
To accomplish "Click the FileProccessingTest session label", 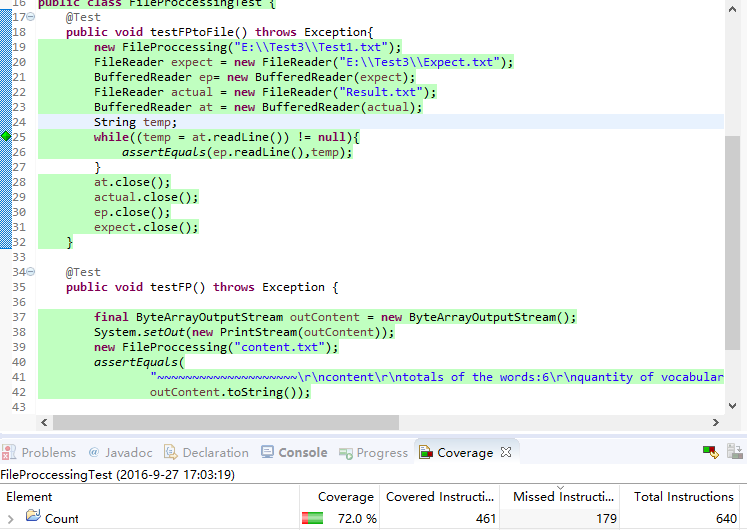I will [x=118, y=475].
